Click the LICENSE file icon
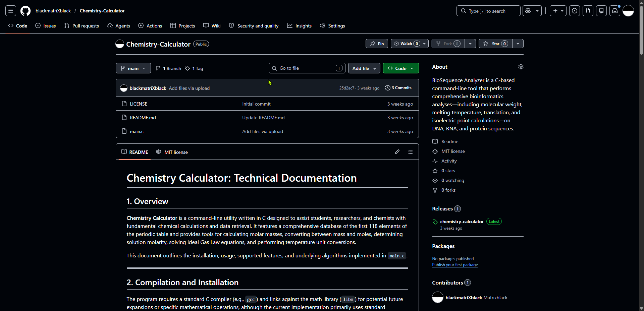The width and height of the screenshot is (644, 311). pyautogui.click(x=124, y=104)
